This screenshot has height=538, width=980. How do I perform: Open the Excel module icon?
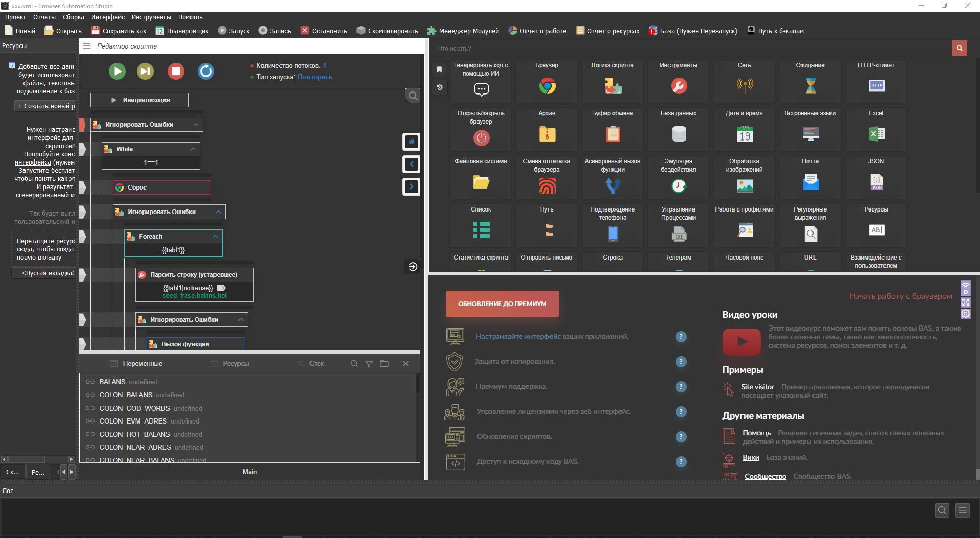(x=876, y=134)
